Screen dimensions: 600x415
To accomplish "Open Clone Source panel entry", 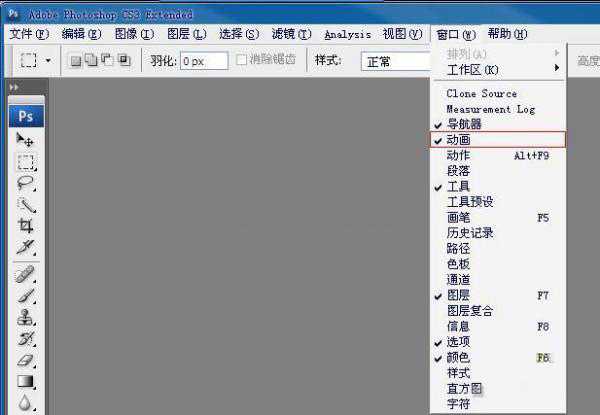I will 497,93.
